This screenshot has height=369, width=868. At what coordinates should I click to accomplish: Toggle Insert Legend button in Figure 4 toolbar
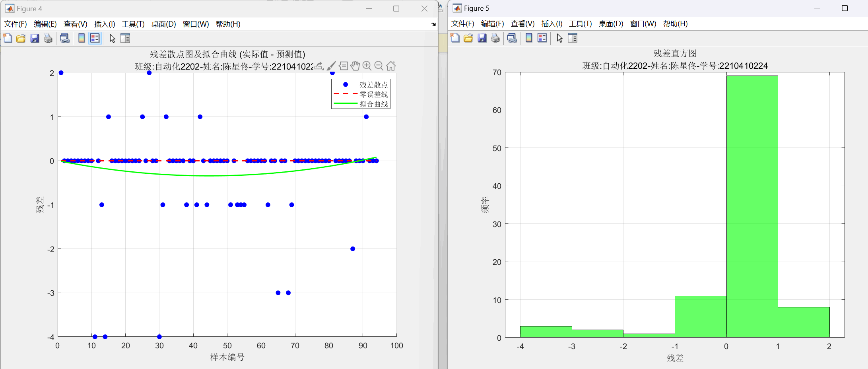[95, 39]
